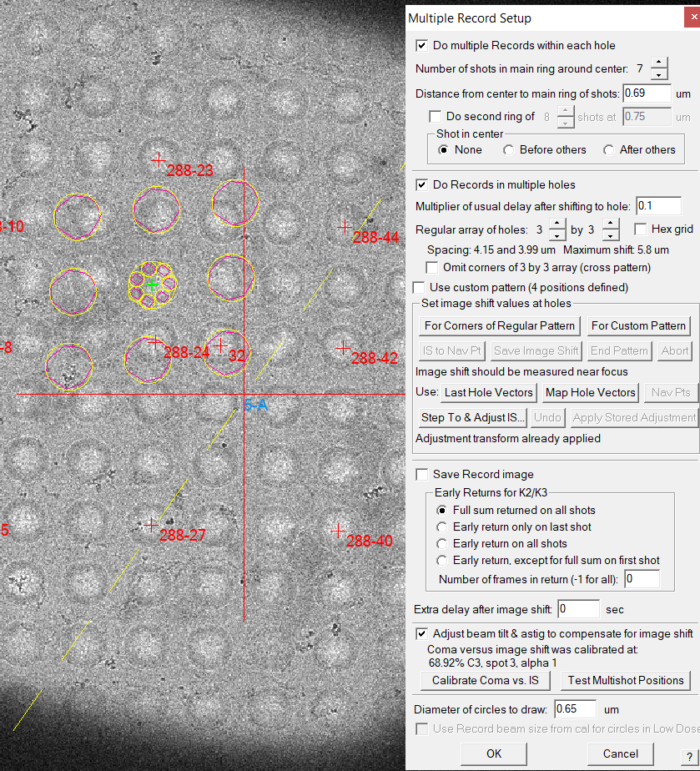
Task: Click navigator marker 288-27 cross
Action: (151, 525)
